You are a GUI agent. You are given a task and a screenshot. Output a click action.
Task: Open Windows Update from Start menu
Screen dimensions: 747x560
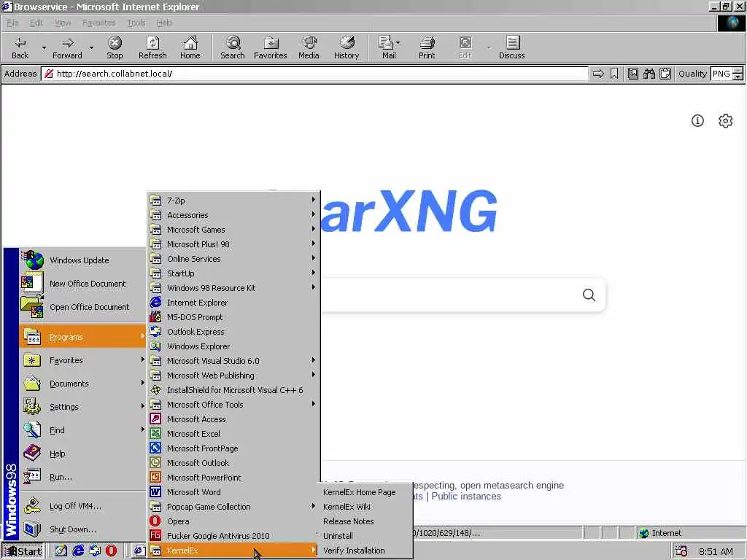[83, 260]
